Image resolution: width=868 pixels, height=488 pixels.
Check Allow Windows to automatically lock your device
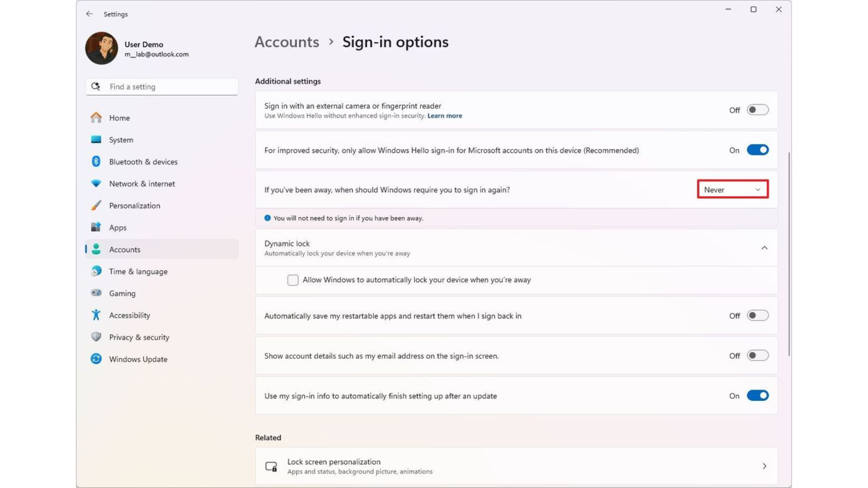[292, 280]
